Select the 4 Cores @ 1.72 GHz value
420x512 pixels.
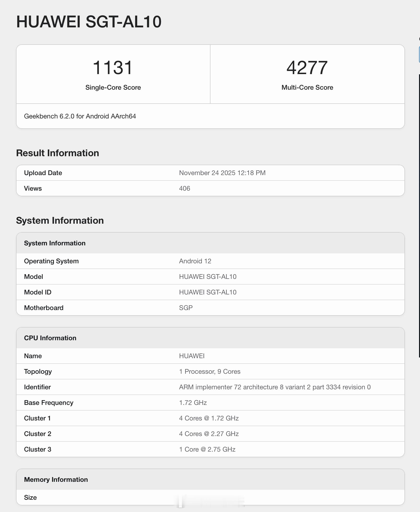[x=209, y=418]
